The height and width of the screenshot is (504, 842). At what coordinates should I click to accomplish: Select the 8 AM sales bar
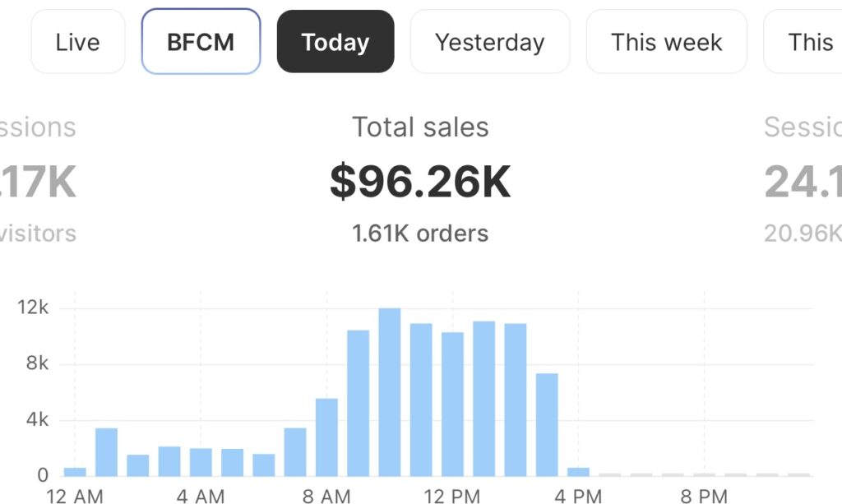(x=326, y=437)
